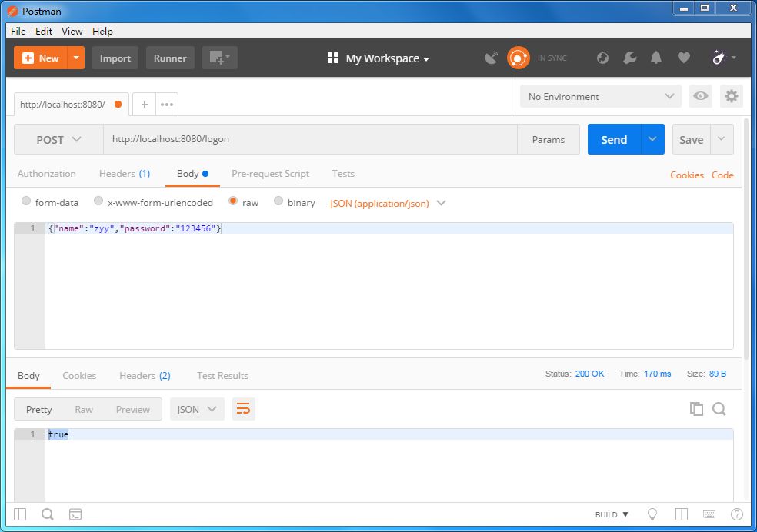
Task: Expand Save button dropdown arrow
Action: pyautogui.click(x=722, y=139)
